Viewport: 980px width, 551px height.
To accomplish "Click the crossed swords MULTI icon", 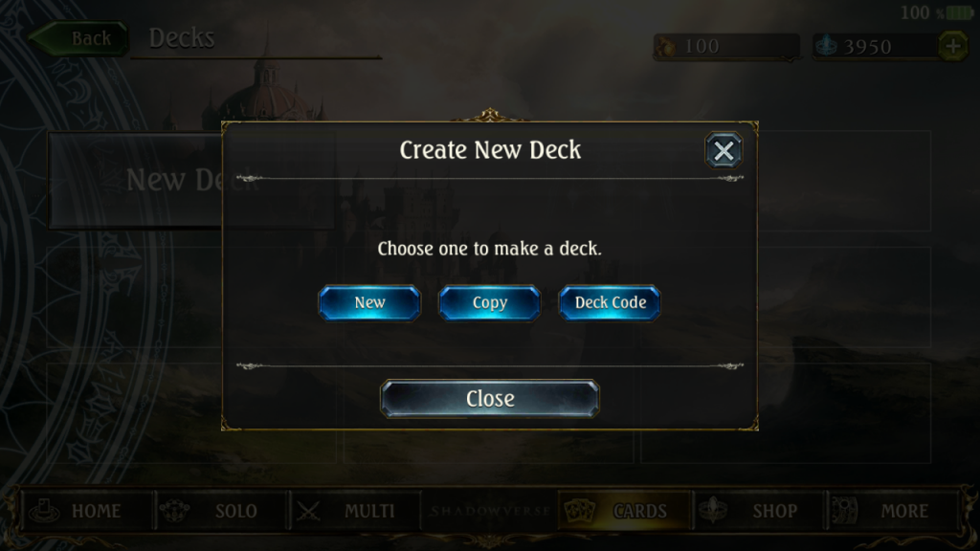I will pyautogui.click(x=308, y=511).
